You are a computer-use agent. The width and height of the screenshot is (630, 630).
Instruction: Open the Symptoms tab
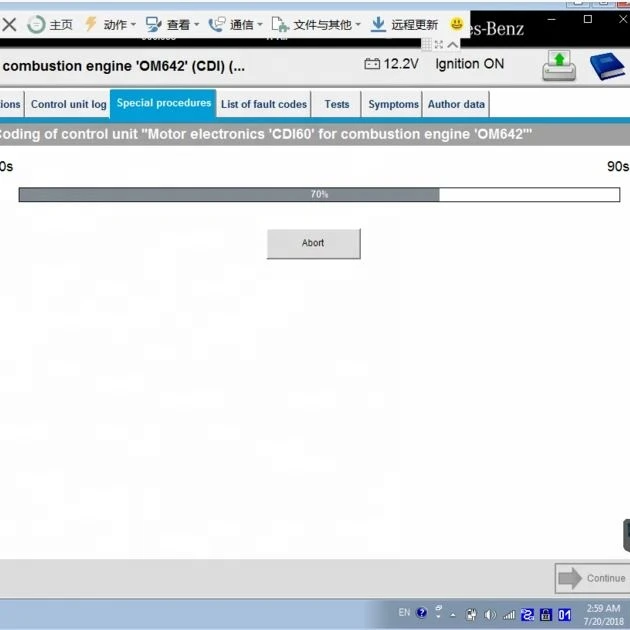pos(393,104)
